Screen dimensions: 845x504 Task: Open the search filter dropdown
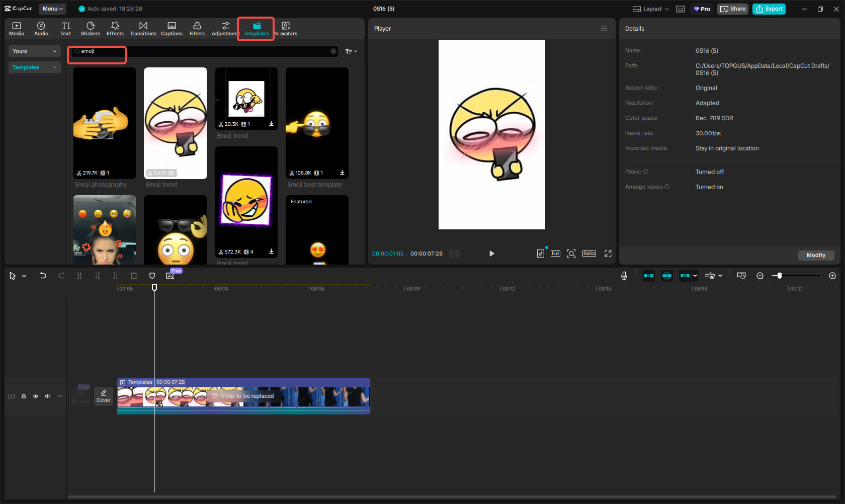tap(351, 51)
